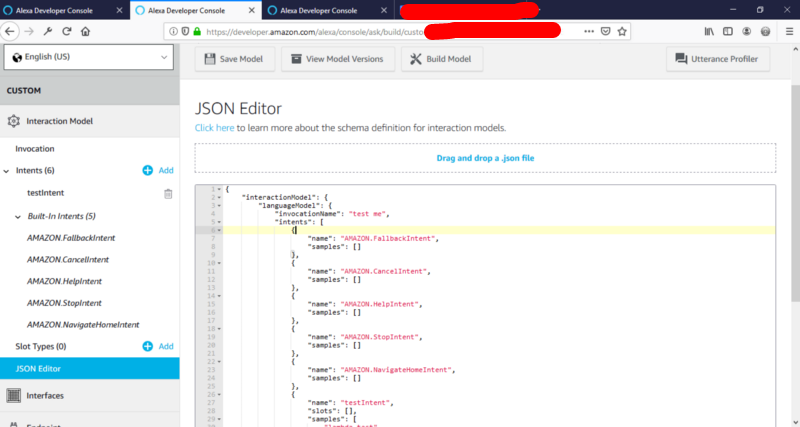Click the Interaction Model gear icon
The width and height of the screenshot is (800, 427).
(x=13, y=121)
